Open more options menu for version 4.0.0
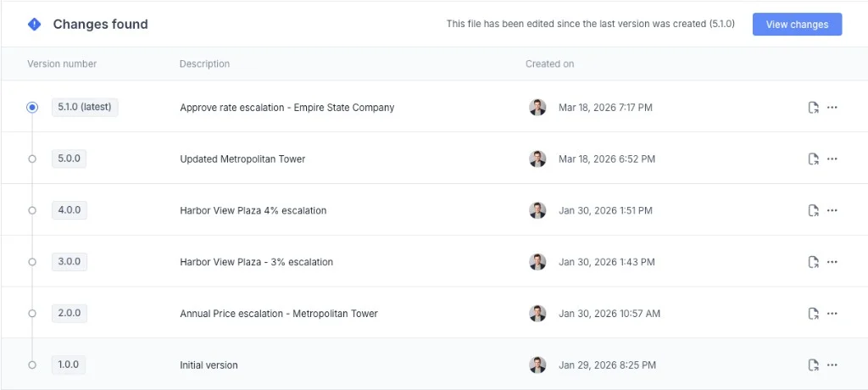868x390 pixels. (832, 210)
